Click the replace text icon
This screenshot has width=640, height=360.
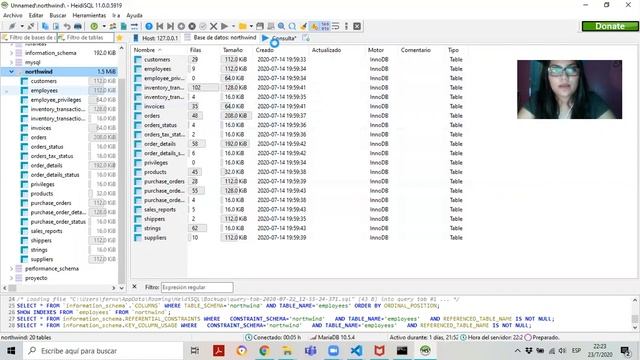pos(292,26)
